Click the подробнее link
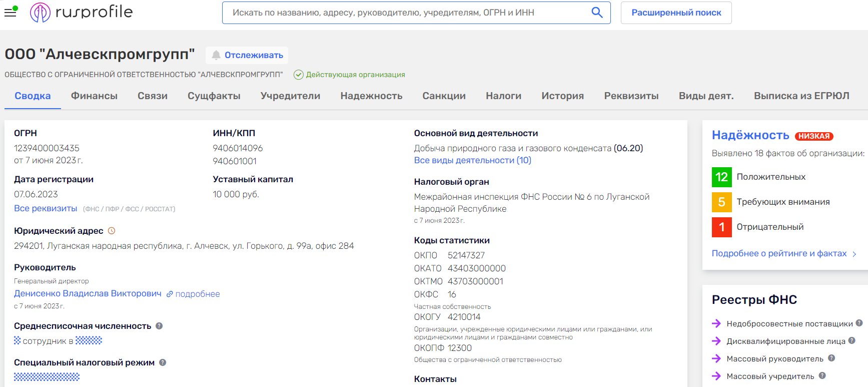 (x=198, y=294)
